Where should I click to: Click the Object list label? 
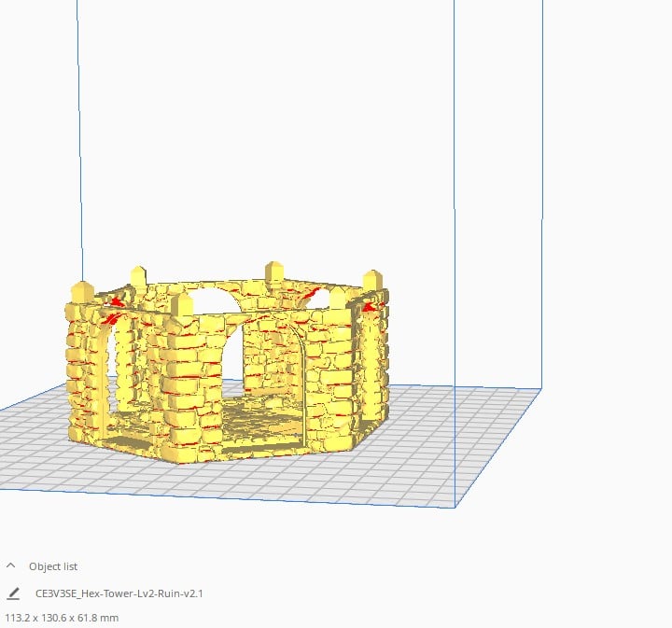53,566
